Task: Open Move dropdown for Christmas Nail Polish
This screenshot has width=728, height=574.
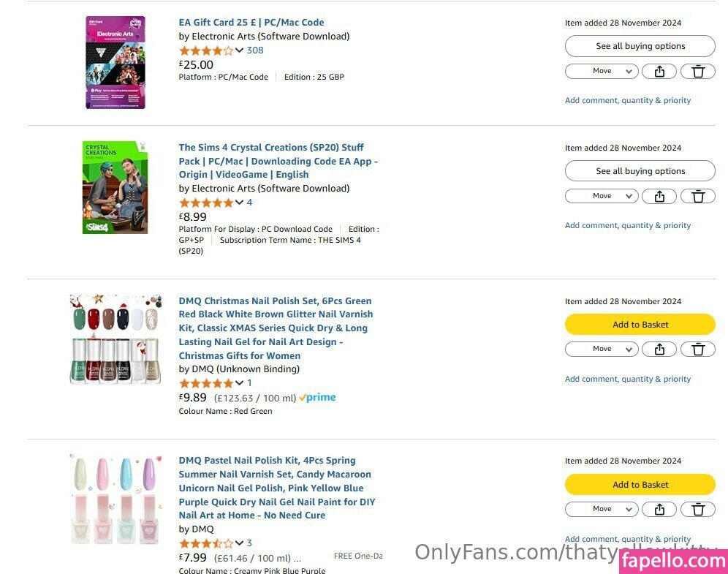Action: tap(602, 350)
